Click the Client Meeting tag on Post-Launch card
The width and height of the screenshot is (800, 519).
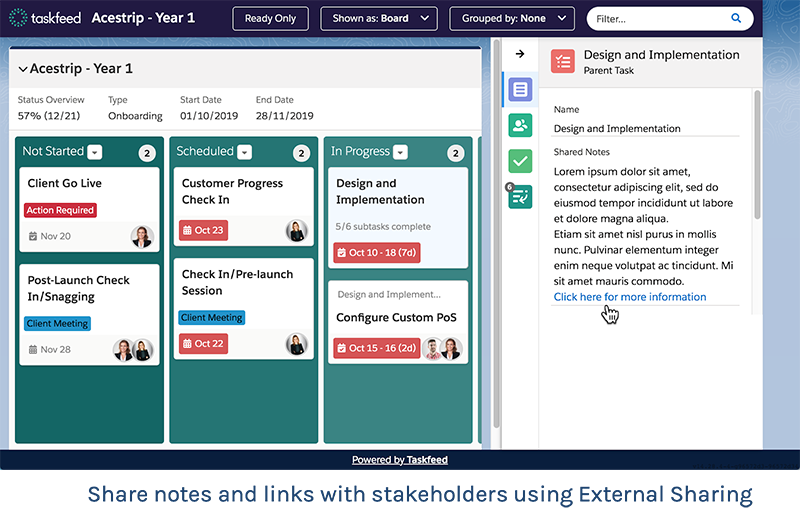click(x=58, y=324)
